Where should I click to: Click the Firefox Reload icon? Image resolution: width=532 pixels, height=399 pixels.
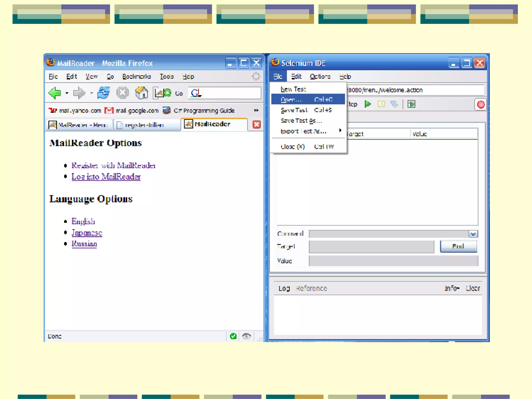pyautogui.click(x=103, y=93)
